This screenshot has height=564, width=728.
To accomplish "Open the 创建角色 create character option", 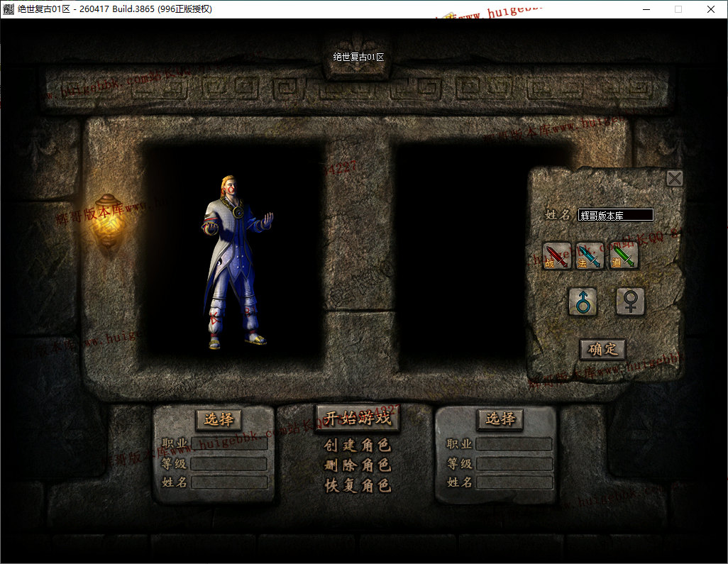I will tap(358, 445).
